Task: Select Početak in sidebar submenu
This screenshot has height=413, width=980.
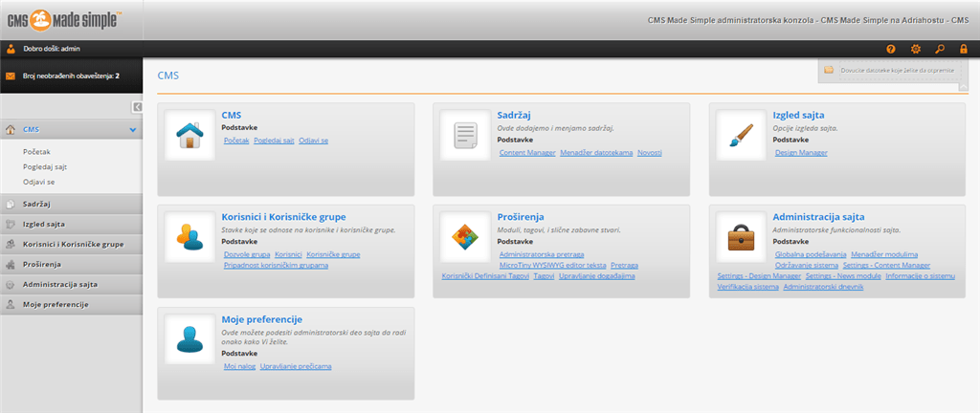Action: tap(36, 152)
